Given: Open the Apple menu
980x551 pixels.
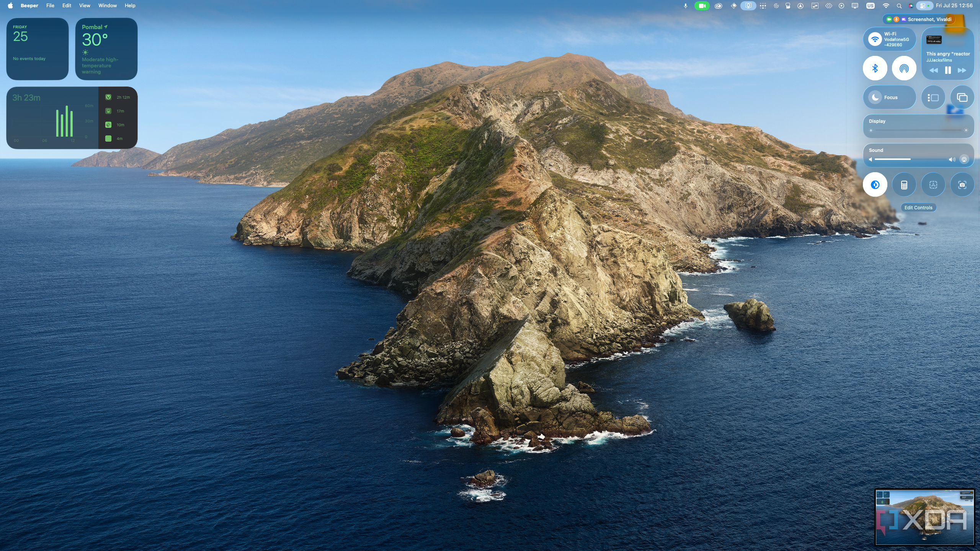Looking at the screenshot, I should (10, 6).
